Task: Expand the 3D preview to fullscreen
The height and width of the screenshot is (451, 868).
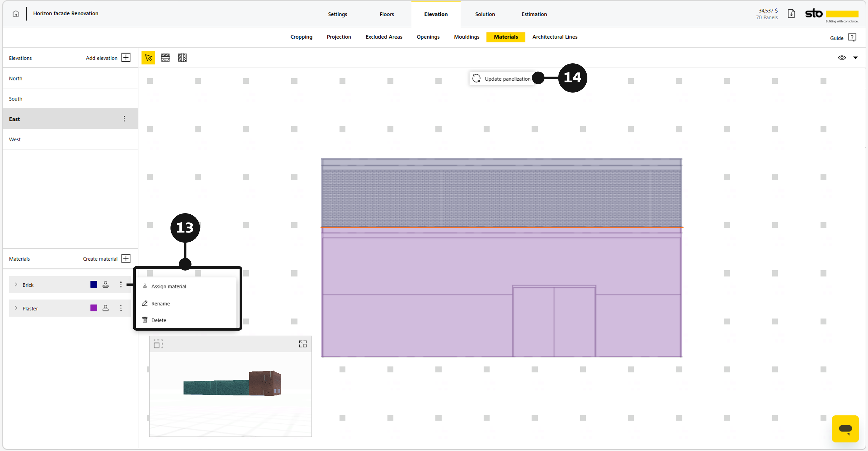Action: click(303, 344)
